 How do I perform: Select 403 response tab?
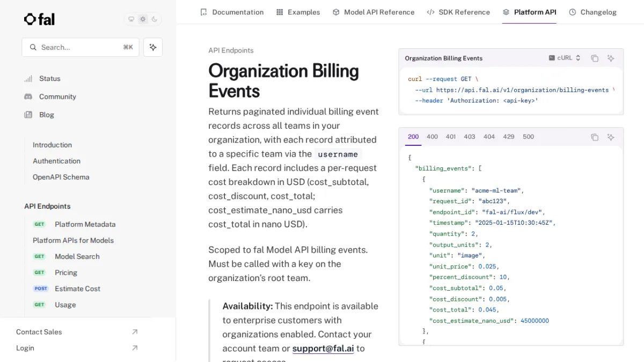click(470, 137)
